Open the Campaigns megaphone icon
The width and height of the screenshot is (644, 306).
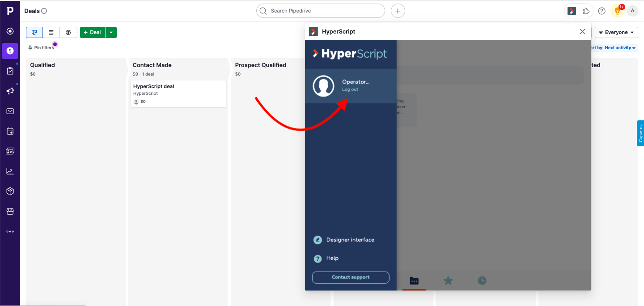point(10,91)
